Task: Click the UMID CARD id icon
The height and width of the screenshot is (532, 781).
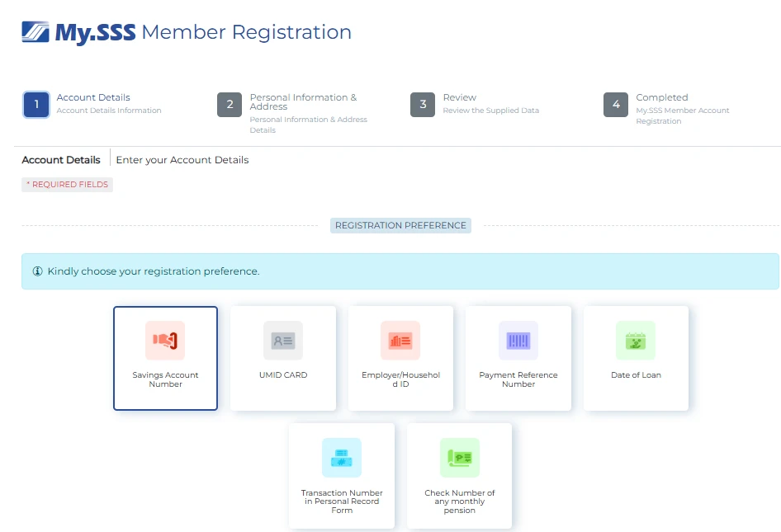Action: (x=283, y=341)
